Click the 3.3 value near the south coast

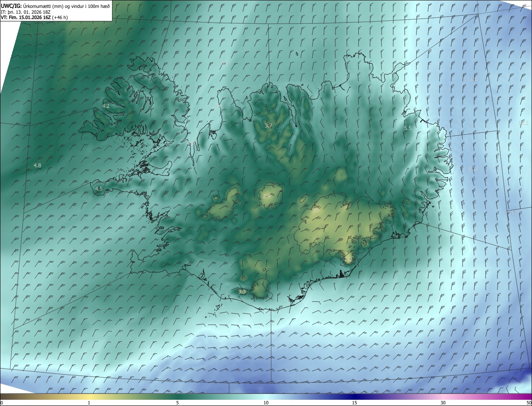tap(242, 292)
